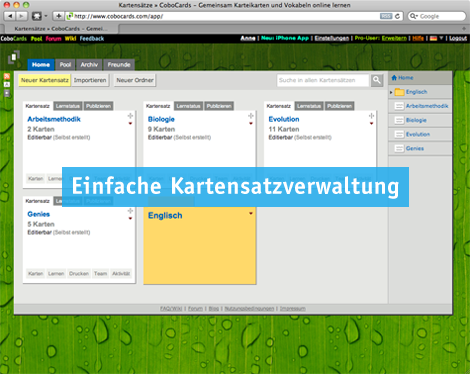Open the Google search engine dropdown
470x374 pixels.
pyautogui.click(x=413, y=16)
